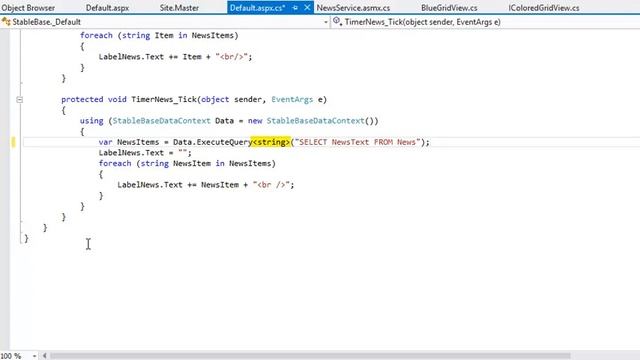Switch to the Object Browser tab
Viewport: 640px width, 360px height.
pos(28,8)
